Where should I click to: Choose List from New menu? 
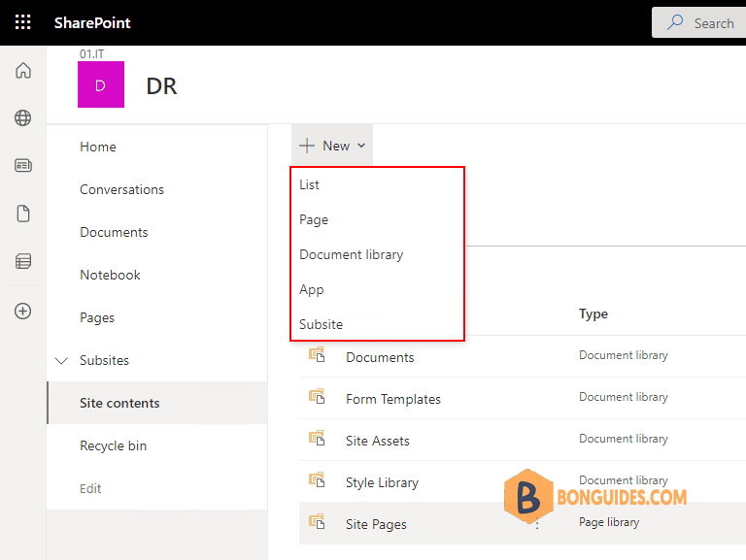point(377,184)
